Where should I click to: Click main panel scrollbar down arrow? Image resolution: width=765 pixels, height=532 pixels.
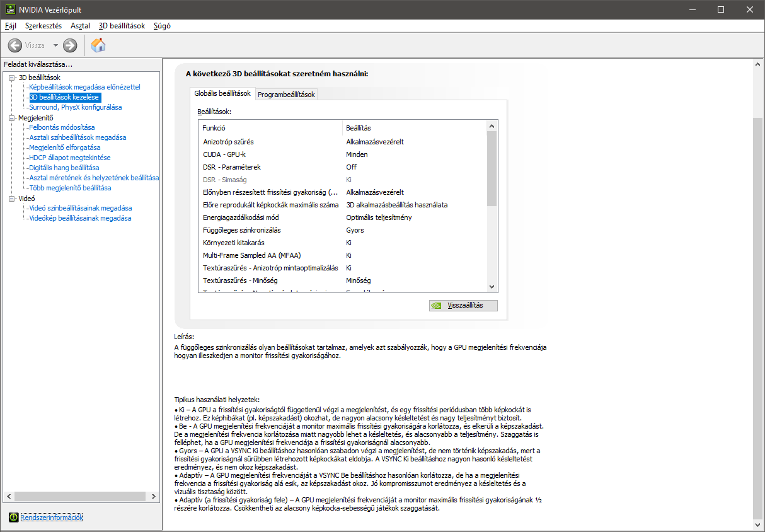tap(758, 524)
